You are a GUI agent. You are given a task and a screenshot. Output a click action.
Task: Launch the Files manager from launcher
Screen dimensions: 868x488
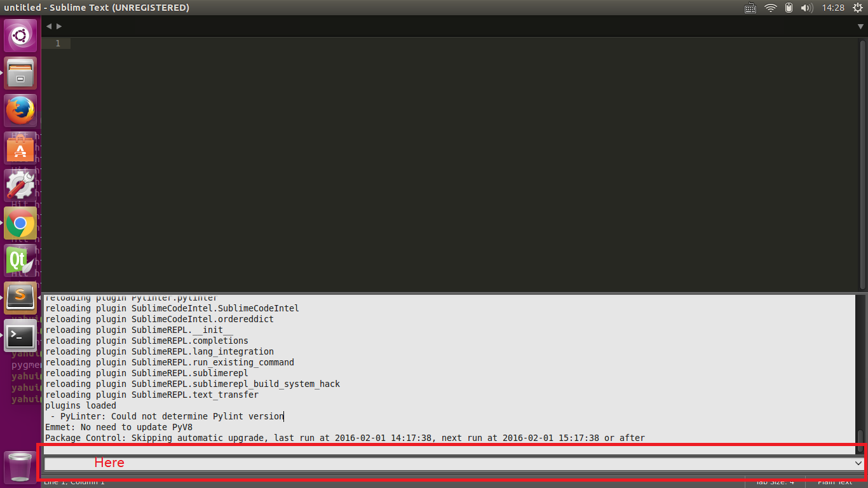point(21,73)
